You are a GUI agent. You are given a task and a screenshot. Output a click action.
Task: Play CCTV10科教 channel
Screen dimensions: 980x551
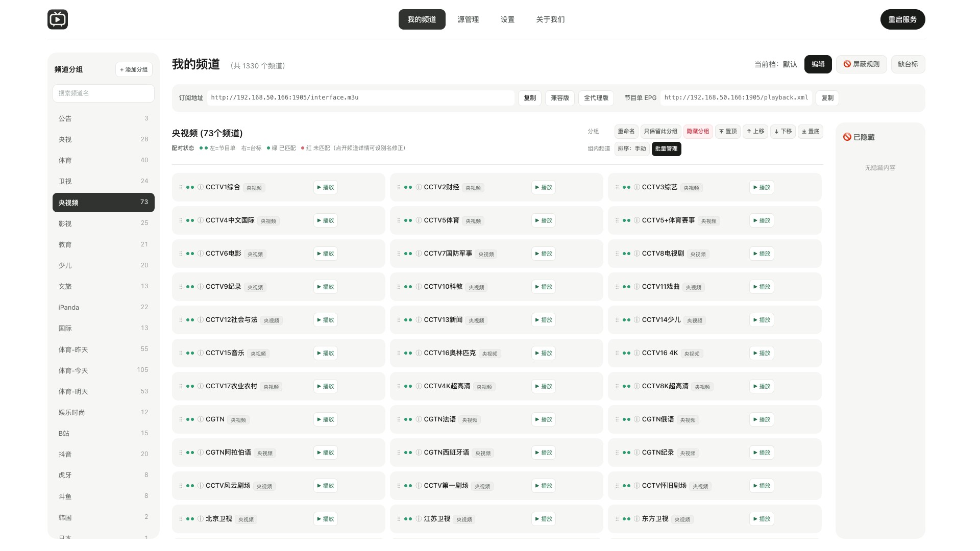(x=544, y=287)
